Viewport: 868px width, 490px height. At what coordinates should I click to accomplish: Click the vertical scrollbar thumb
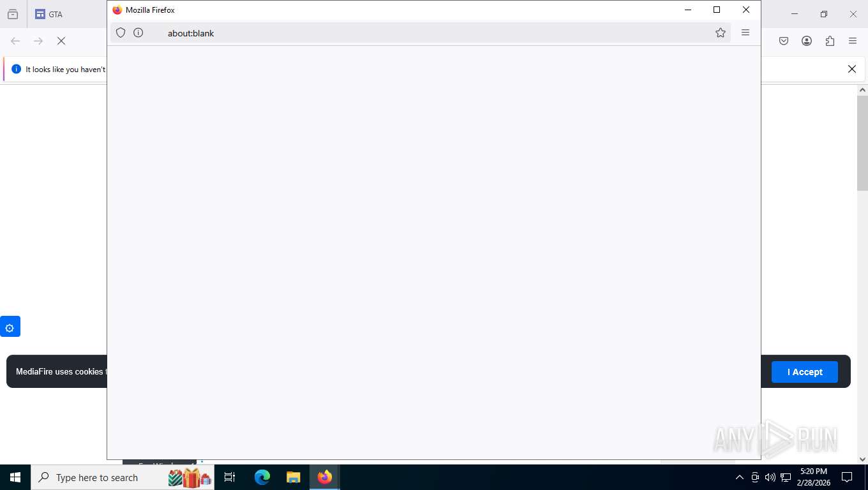pos(862,143)
